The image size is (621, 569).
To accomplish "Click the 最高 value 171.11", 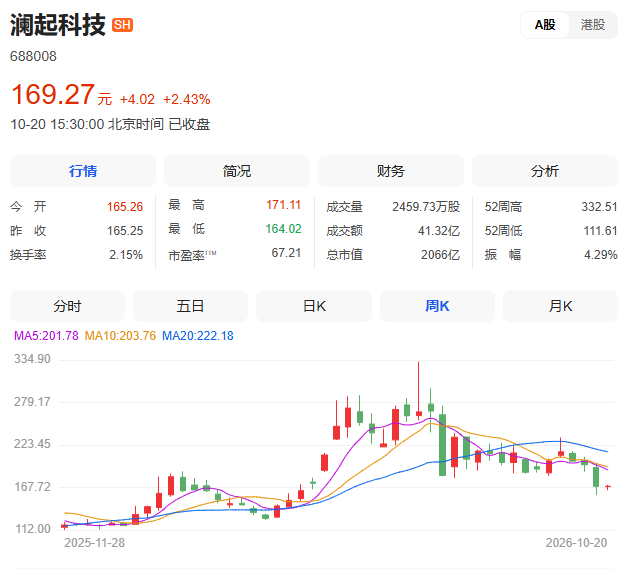I will click(284, 205).
